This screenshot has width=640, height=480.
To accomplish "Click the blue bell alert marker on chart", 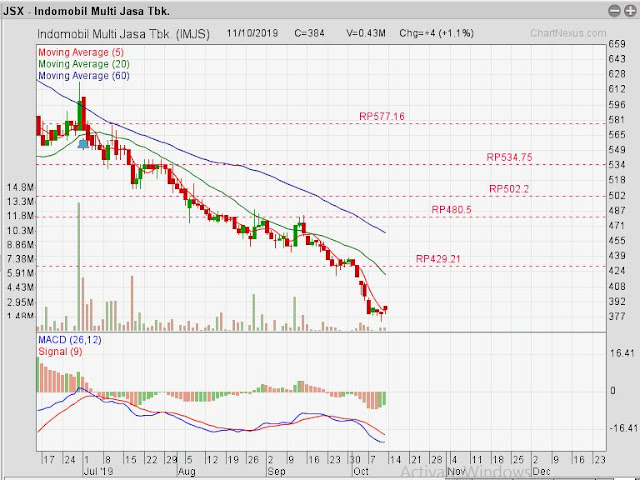I will (83, 144).
